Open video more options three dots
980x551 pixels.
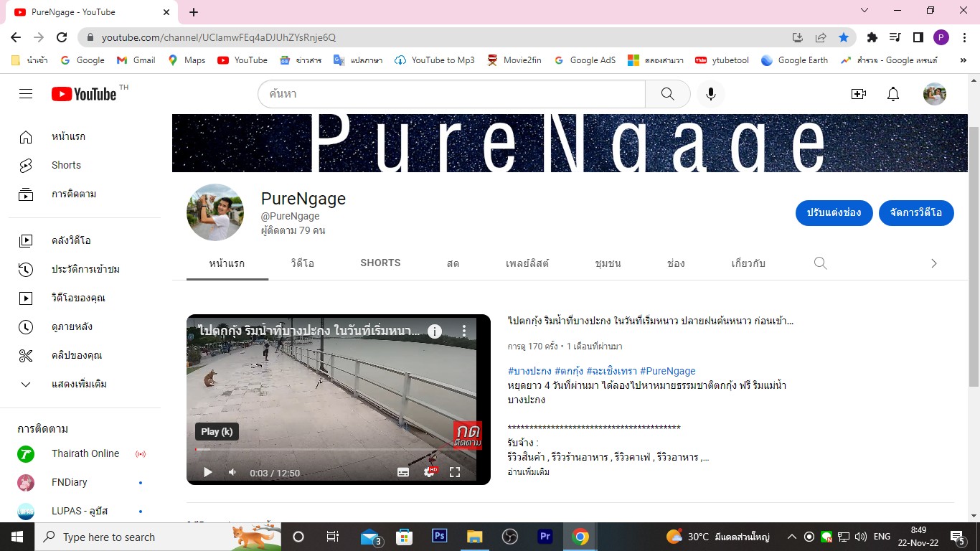[464, 331]
